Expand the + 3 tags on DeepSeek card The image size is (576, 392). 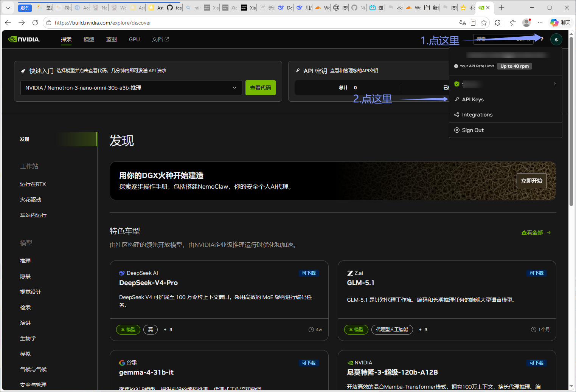click(168, 330)
